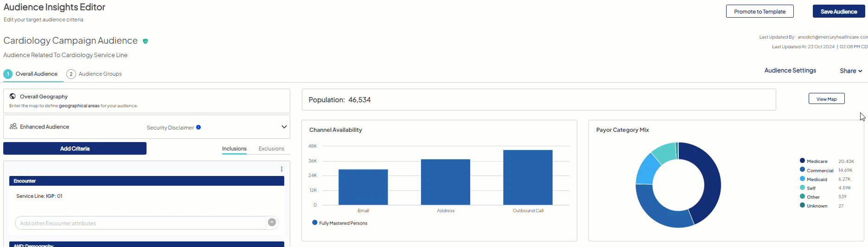Click the Enhanced Audience people icon

click(x=13, y=126)
